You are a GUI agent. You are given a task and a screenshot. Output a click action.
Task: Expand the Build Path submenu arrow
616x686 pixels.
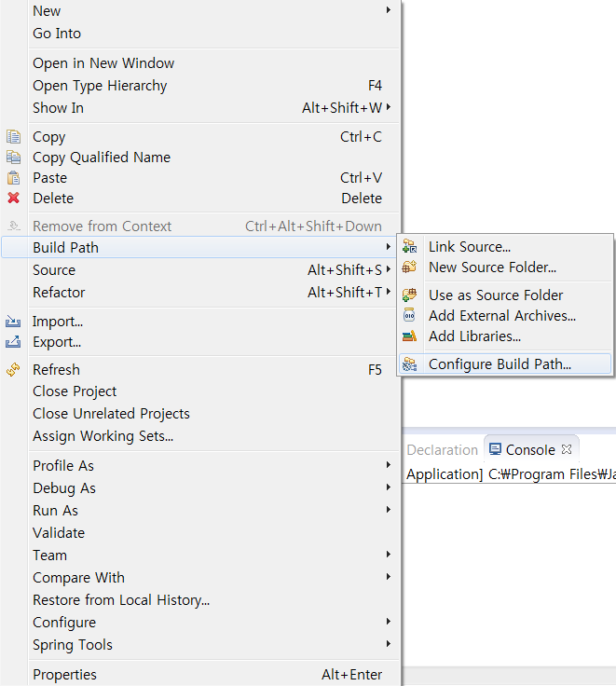pyautogui.click(x=388, y=247)
